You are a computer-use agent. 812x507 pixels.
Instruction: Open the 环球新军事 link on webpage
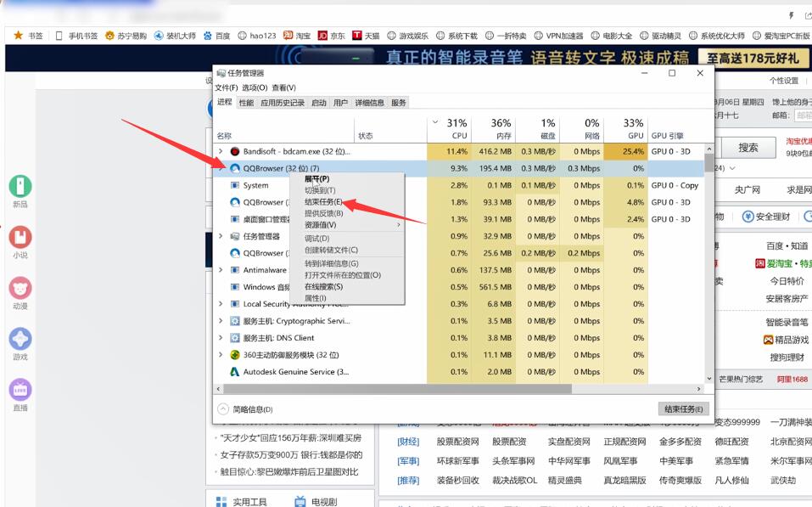[458, 461]
